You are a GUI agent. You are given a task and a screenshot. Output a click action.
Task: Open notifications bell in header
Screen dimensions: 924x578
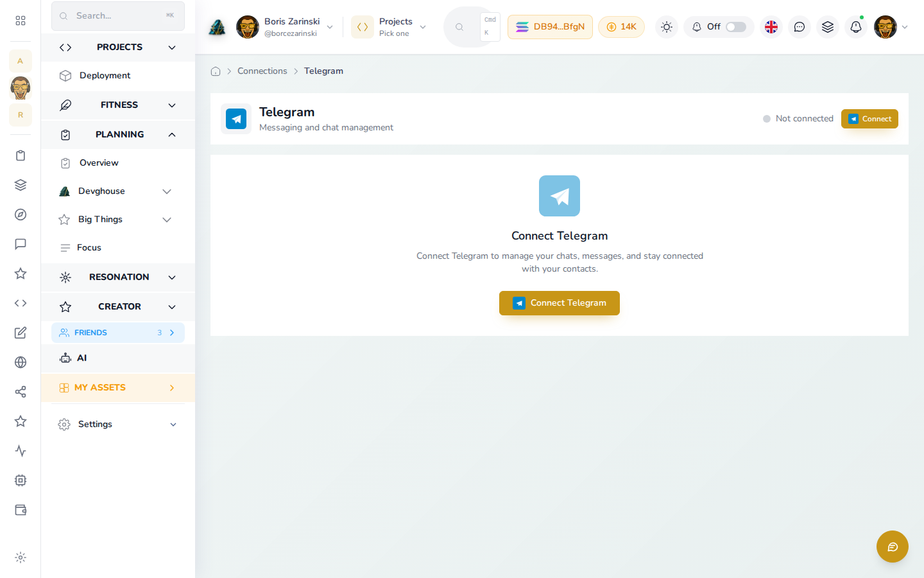click(x=856, y=27)
